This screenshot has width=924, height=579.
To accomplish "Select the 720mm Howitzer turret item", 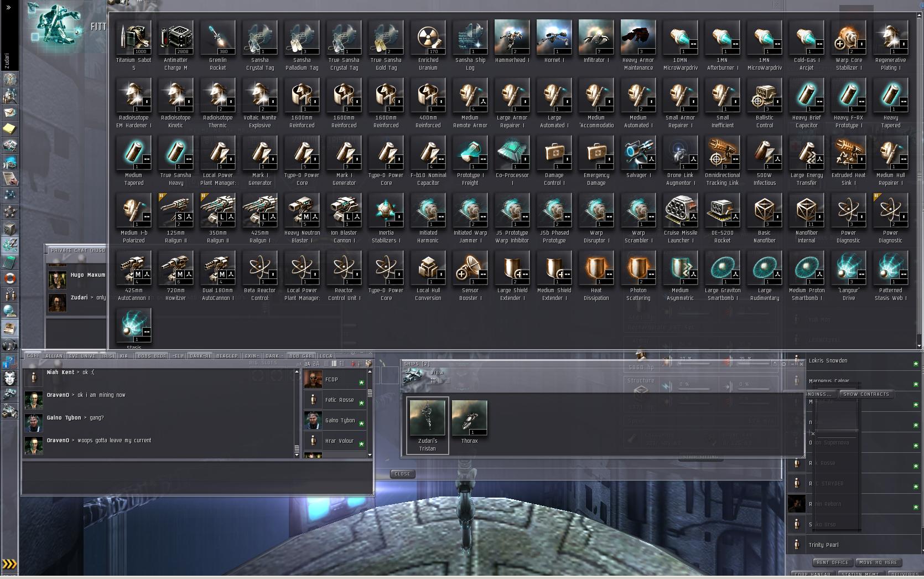I will click(175, 276).
